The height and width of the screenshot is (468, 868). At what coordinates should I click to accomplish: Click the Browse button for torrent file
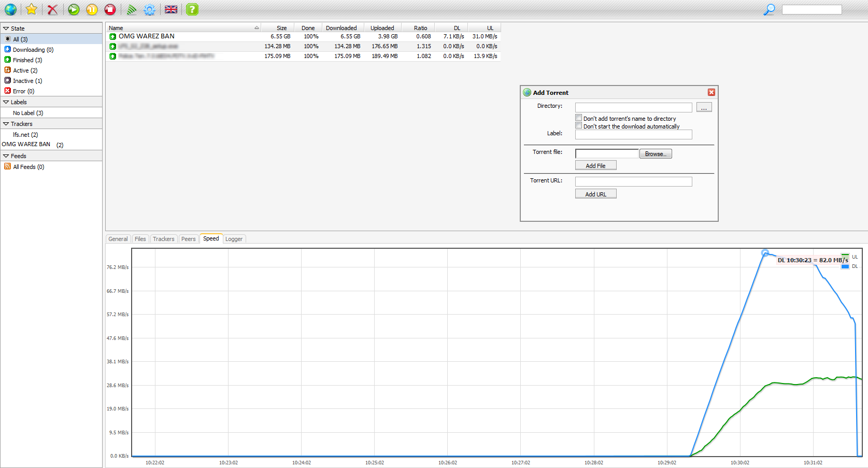[656, 154]
